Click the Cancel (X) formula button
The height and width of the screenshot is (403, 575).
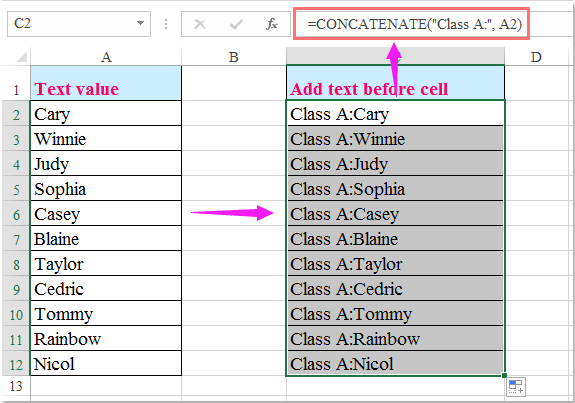click(x=200, y=24)
